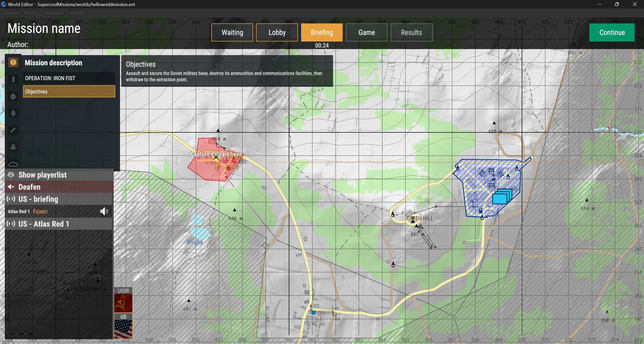Select the Objectives entry in Mission description

tap(69, 92)
